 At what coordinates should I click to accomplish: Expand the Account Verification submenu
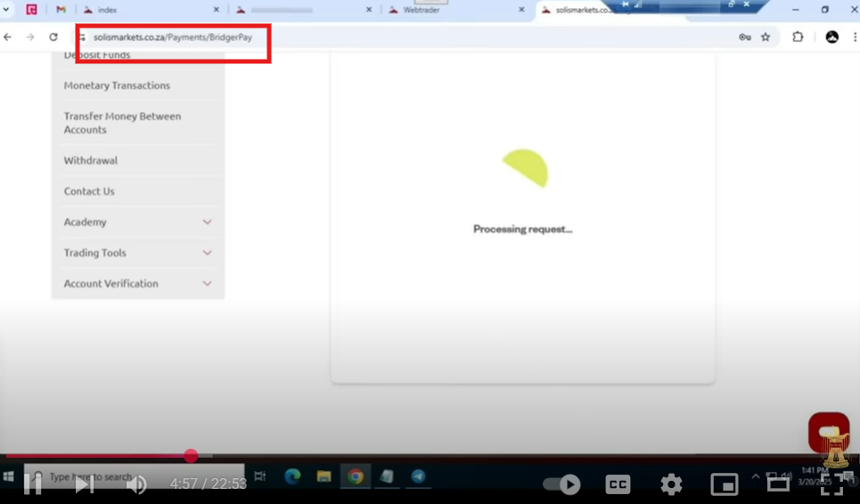coord(207,283)
